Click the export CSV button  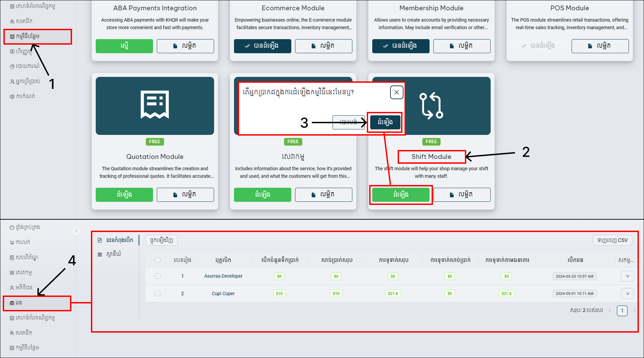(612, 240)
